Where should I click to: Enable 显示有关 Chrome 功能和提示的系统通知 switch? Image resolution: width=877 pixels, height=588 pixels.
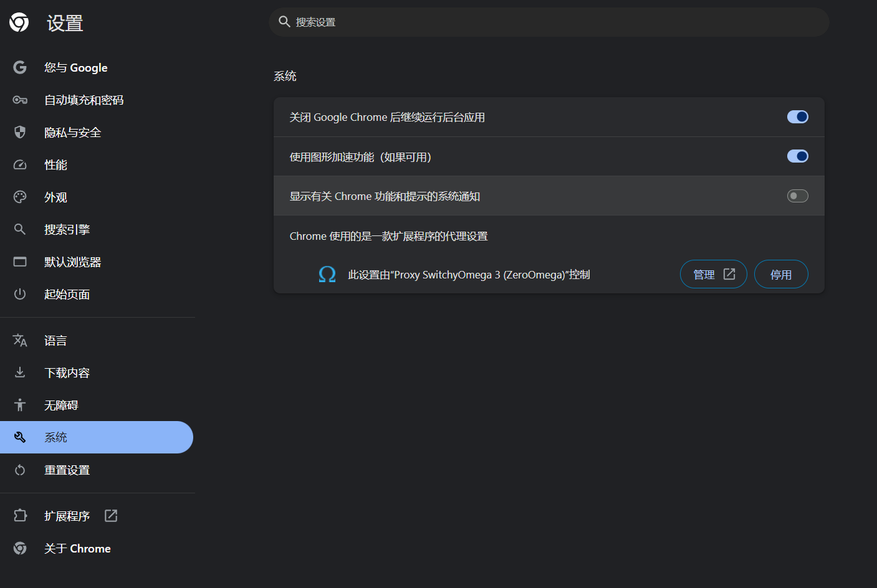pos(798,196)
